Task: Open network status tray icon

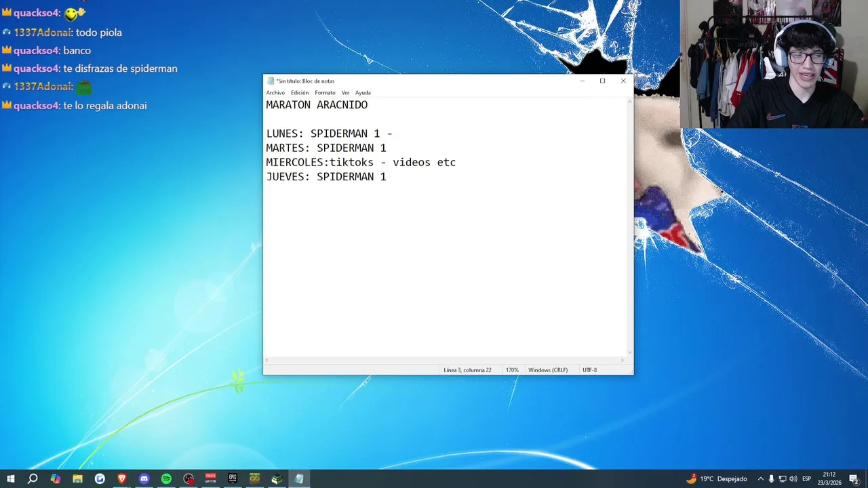Action: click(x=782, y=479)
